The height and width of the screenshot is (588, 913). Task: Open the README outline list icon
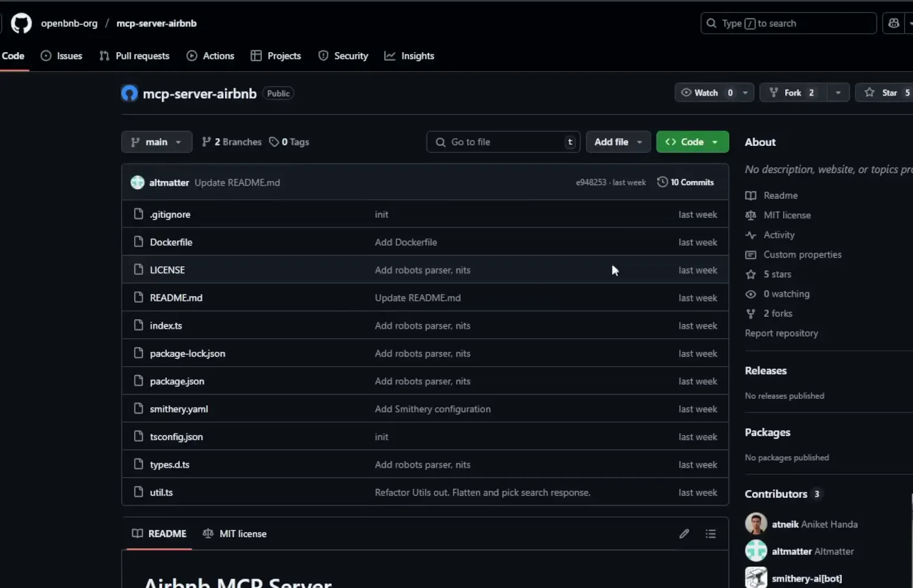point(711,533)
